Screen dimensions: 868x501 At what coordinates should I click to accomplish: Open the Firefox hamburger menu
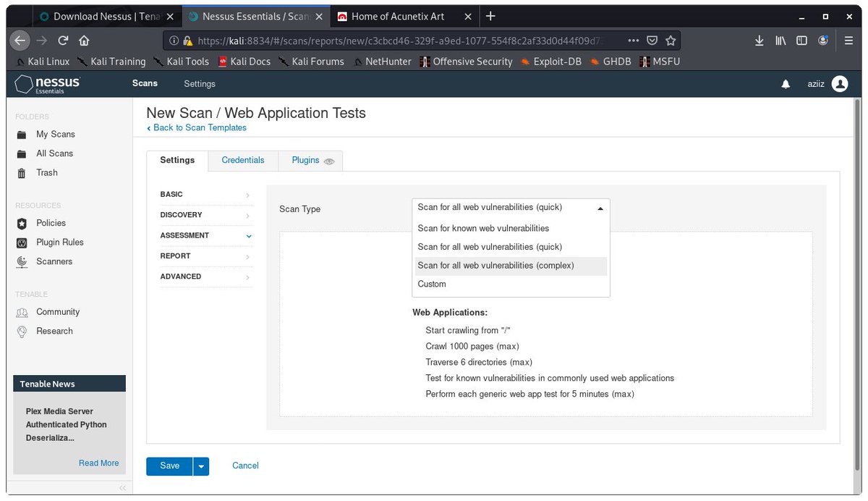tap(849, 41)
